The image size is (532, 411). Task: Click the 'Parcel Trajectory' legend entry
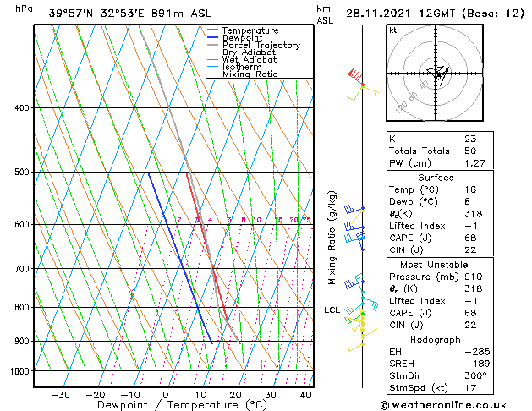pos(261,45)
